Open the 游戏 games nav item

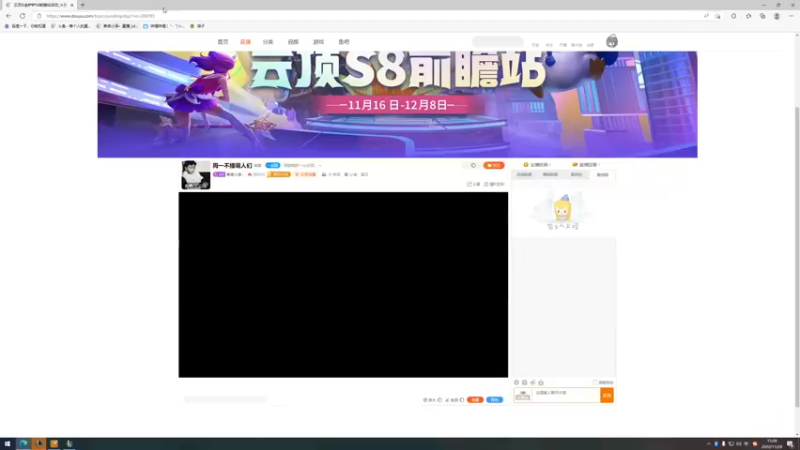coord(318,42)
